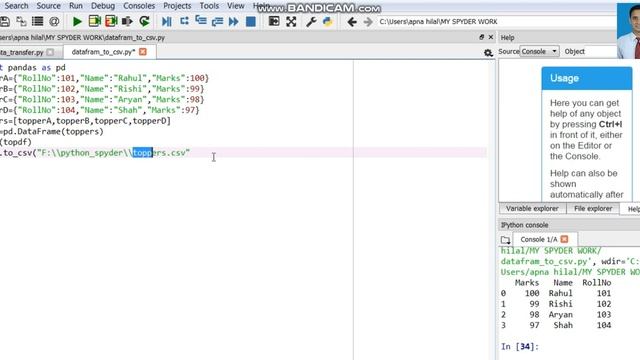Click the In [34]: console prompt
640x360 pixels.
[x=520, y=347]
